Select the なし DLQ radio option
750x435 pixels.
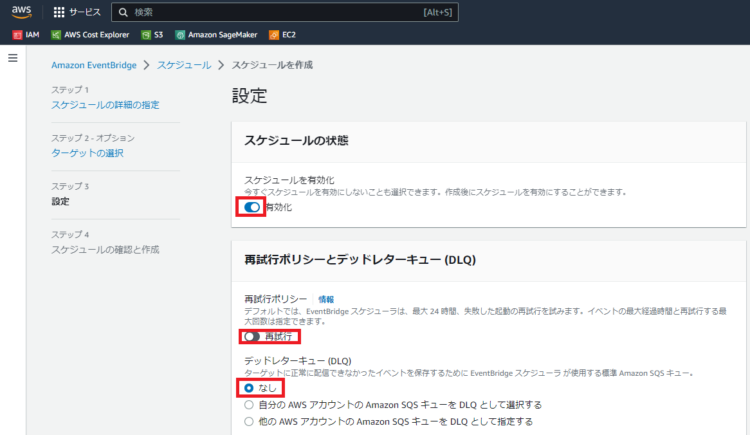pyautogui.click(x=249, y=388)
